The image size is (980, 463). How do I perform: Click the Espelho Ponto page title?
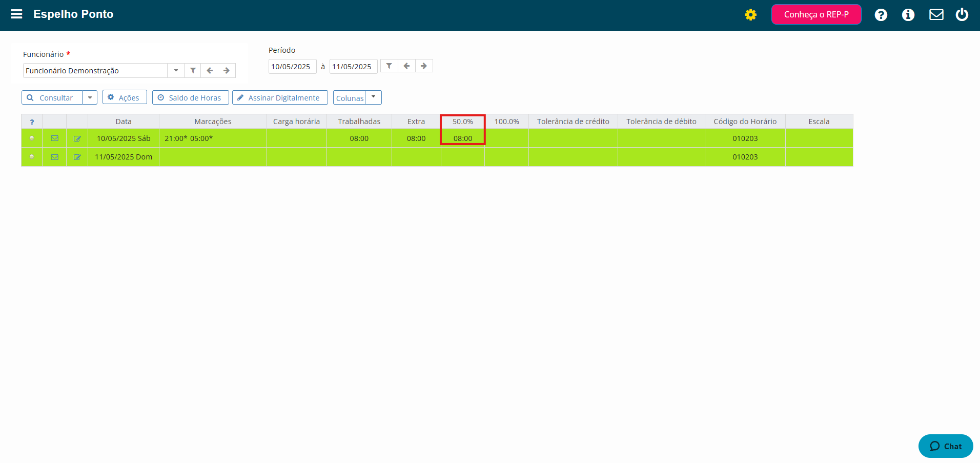click(x=73, y=14)
